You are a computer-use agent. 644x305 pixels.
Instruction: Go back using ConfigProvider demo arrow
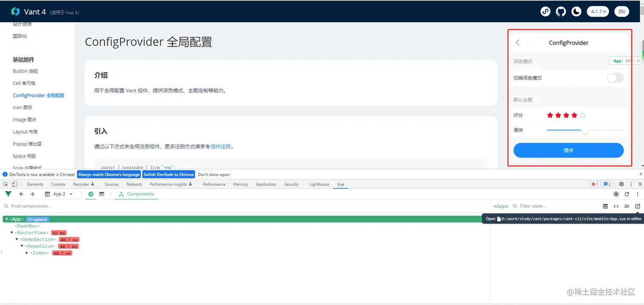click(517, 43)
